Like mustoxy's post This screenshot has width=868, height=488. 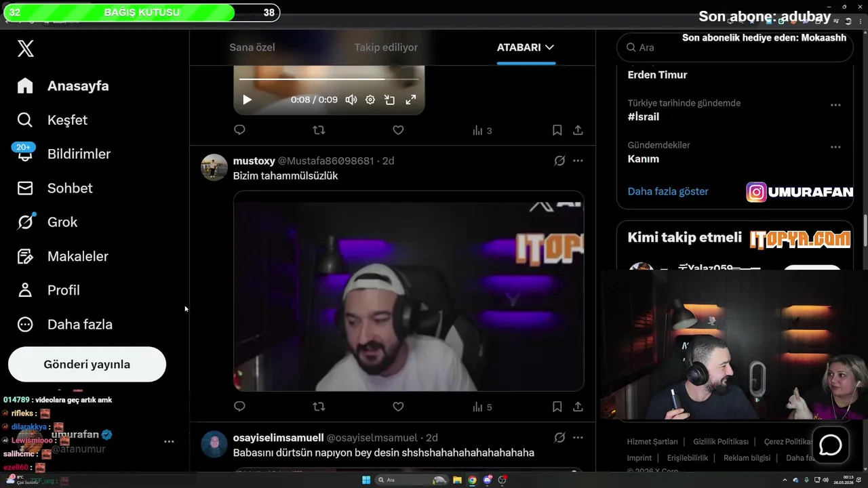click(x=398, y=407)
